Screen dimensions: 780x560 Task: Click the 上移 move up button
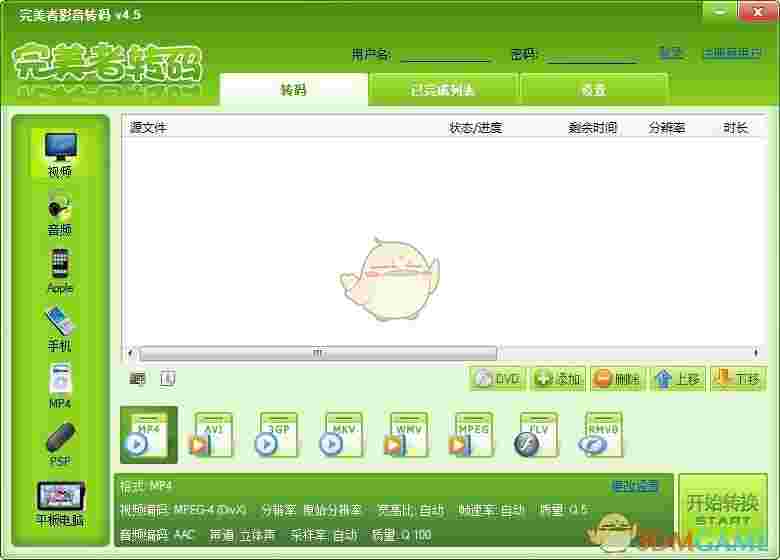point(678,379)
